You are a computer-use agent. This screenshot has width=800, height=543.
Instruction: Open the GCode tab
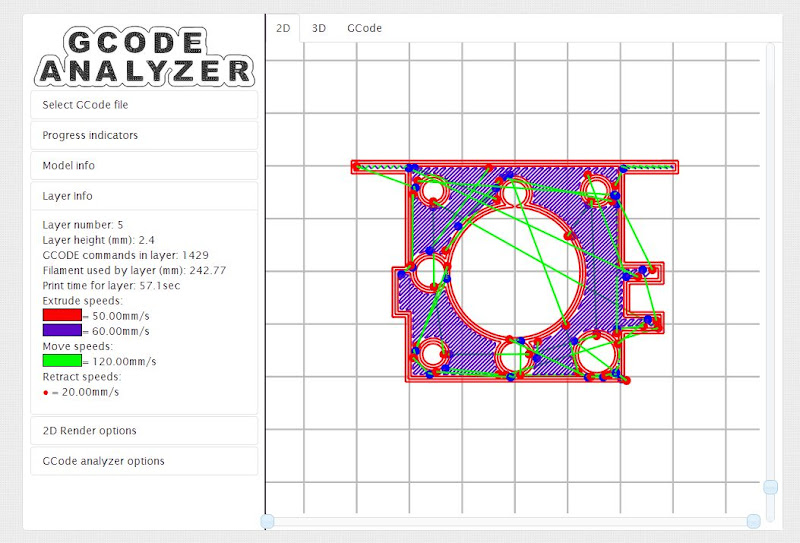pyautogui.click(x=364, y=29)
